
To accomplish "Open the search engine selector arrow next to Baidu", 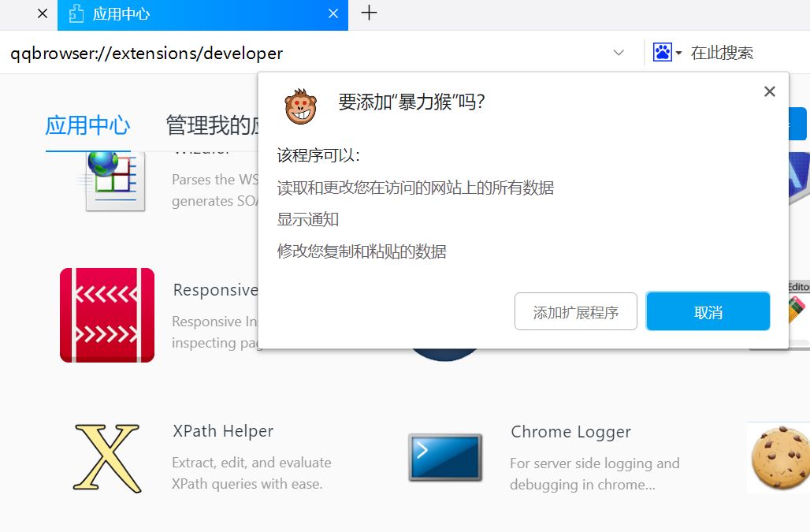I will tap(677, 52).
